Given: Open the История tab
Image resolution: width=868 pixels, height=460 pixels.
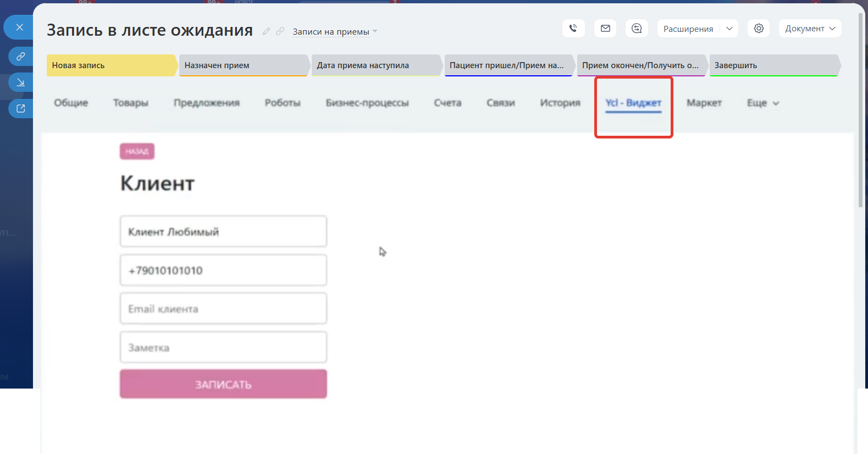Looking at the screenshot, I should click(560, 103).
